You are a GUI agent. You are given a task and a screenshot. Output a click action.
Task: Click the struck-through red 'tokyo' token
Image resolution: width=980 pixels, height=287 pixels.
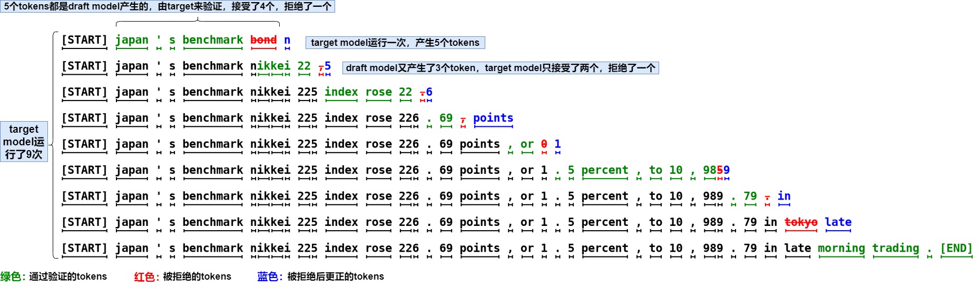[x=801, y=222]
